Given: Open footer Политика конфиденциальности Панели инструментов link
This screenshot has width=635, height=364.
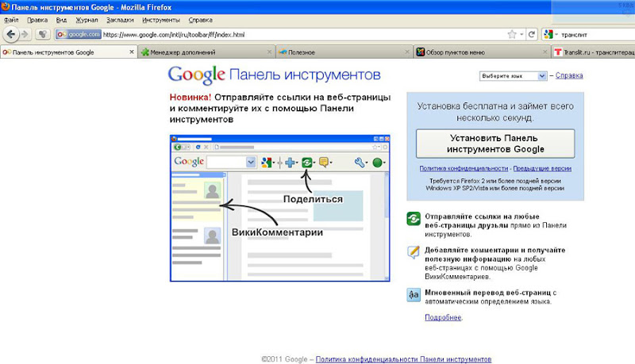Looking at the screenshot, I should pos(403,359).
